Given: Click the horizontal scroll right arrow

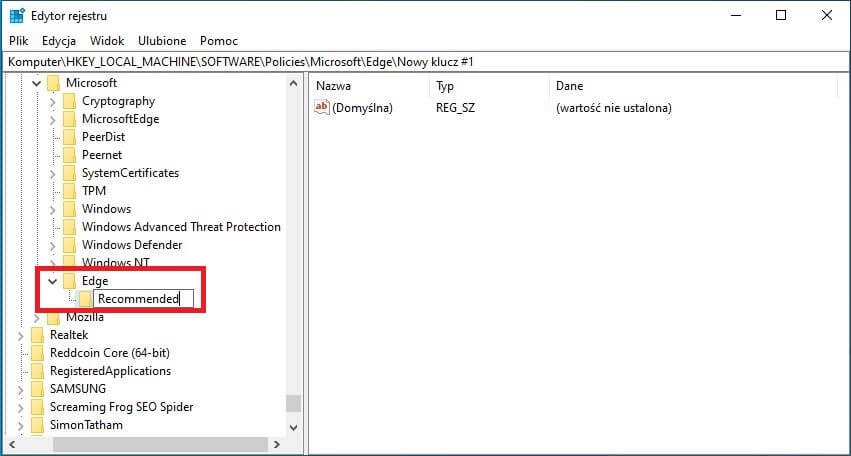Looking at the screenshot, I should tap(277, 445).
